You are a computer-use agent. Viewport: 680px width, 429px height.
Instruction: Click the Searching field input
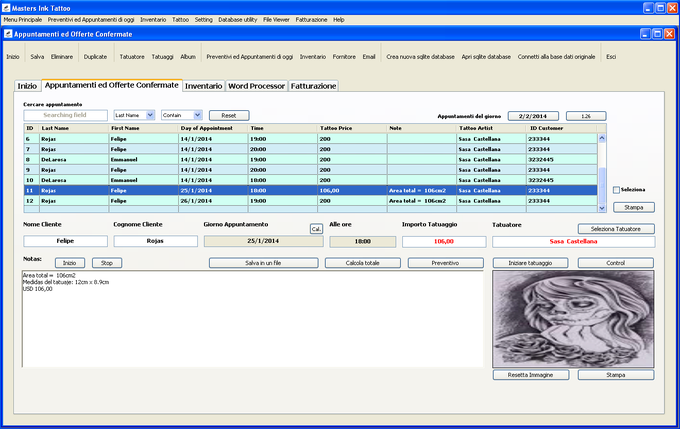[65, 115]
